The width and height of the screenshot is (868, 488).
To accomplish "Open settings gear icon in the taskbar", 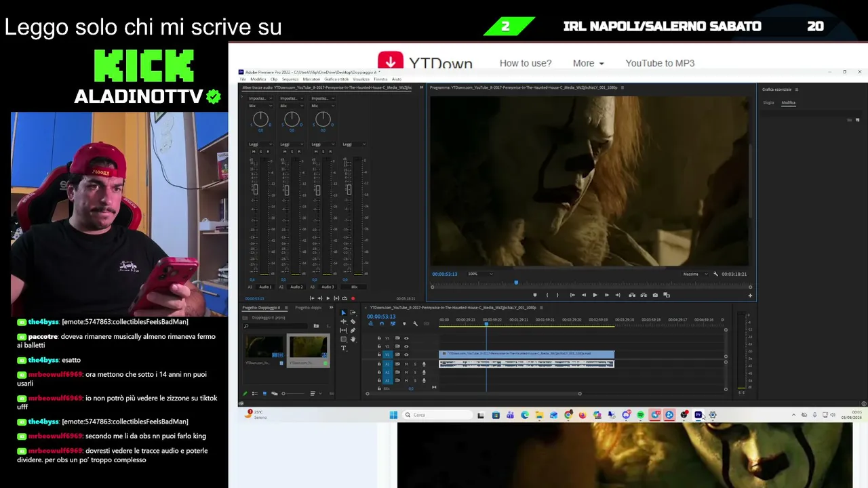I will (712, 415).
